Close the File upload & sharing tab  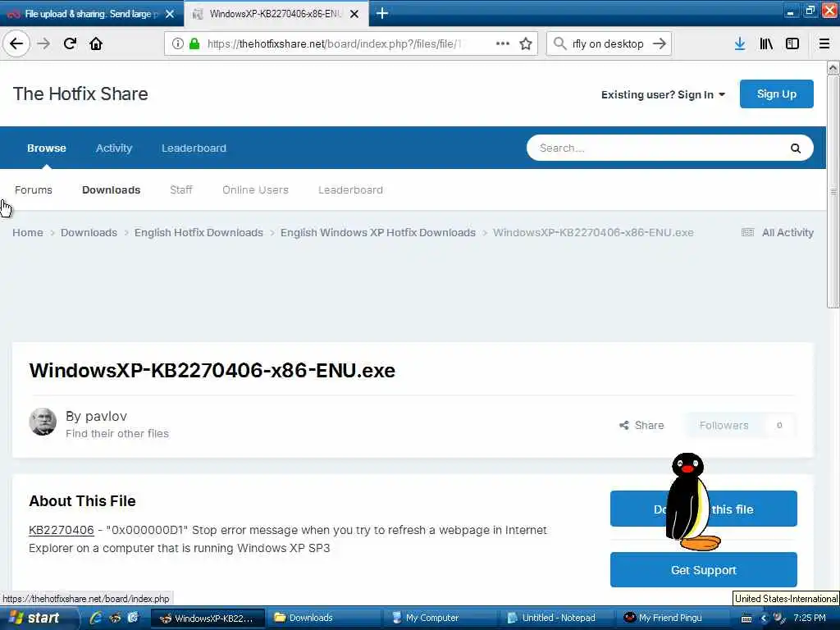(170, 14)
